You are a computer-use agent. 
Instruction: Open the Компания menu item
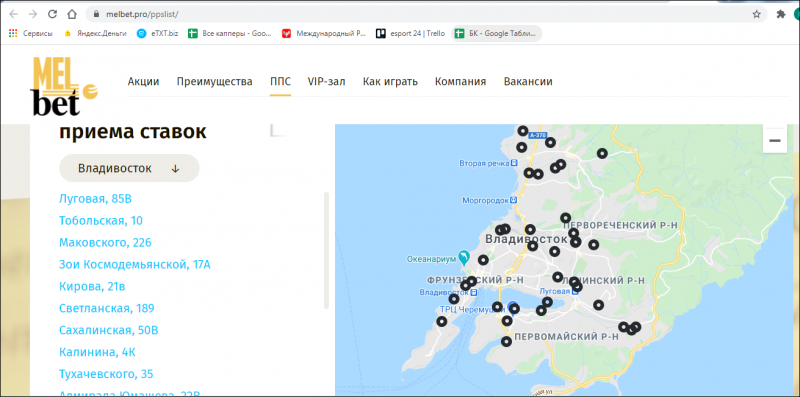coord(460,82)
